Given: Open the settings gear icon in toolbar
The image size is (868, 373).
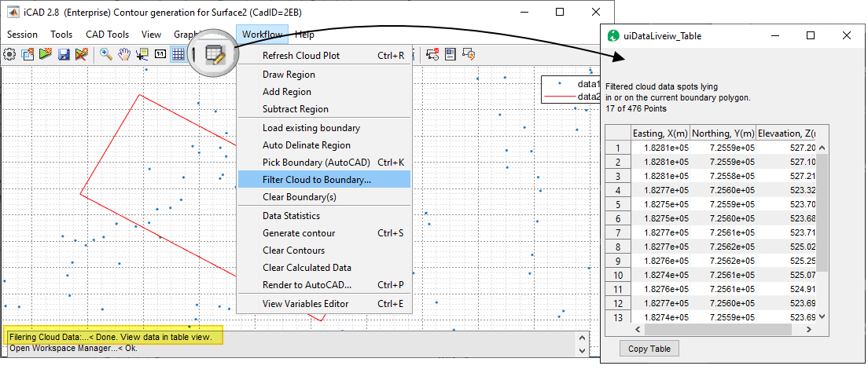Looking at the screenshot, I should pos(9,54).
